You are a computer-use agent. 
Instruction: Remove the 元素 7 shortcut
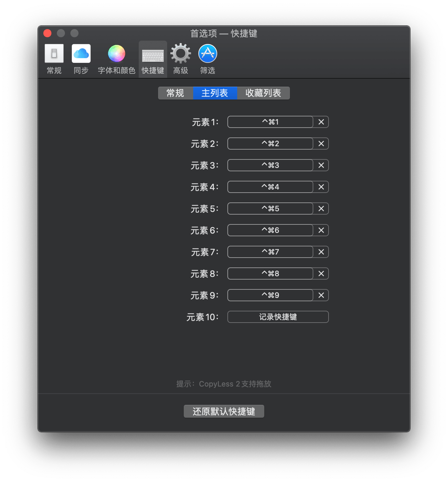[321, 252]
